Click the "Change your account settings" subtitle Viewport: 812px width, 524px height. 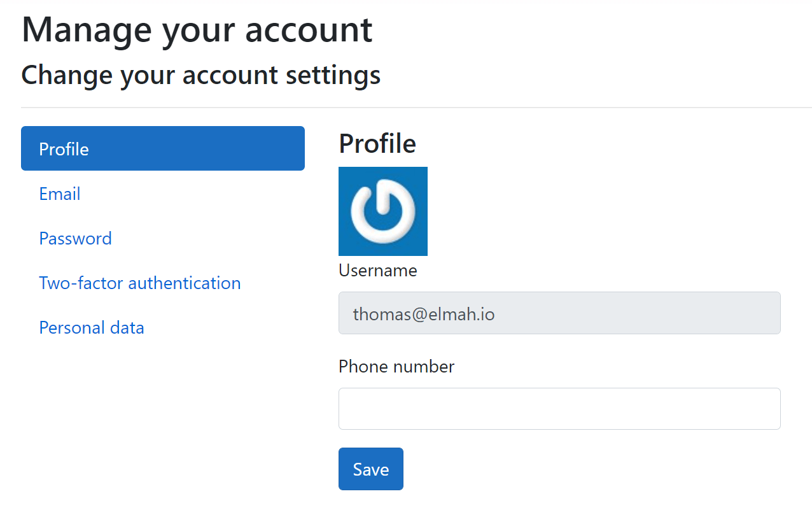coord(200,75)
